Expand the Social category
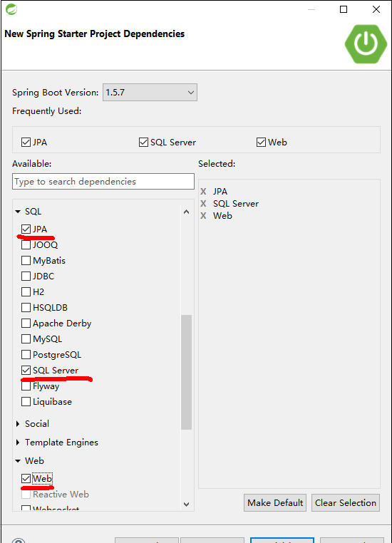Viewport: 392px width, 543px height. tap(18, 424)
